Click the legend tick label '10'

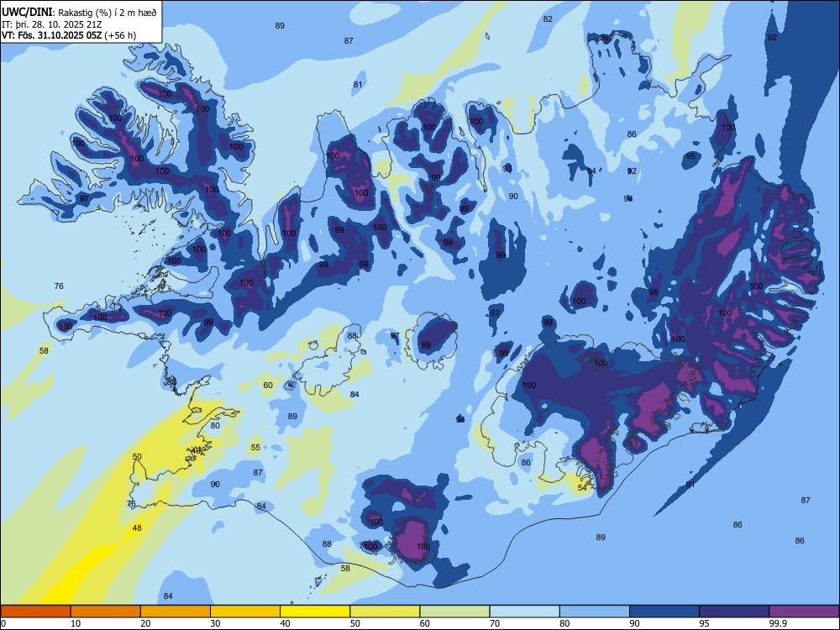pyautogui.click(x=76, y=623)
